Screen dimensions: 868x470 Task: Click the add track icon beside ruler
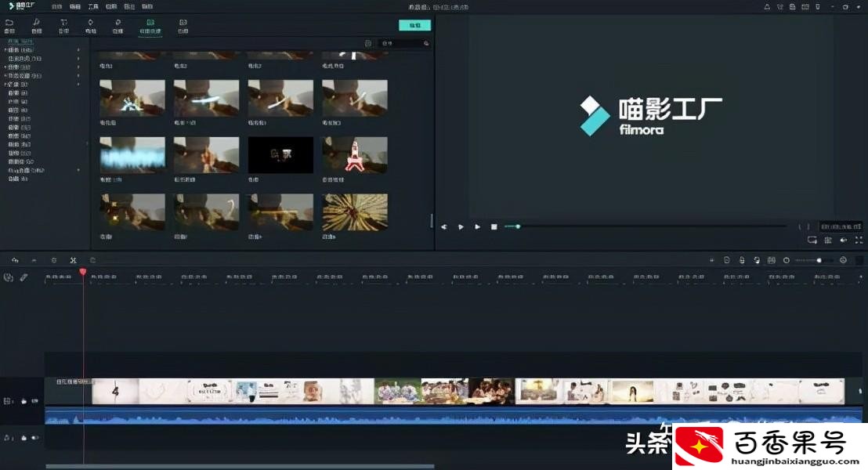click(9, 277)
